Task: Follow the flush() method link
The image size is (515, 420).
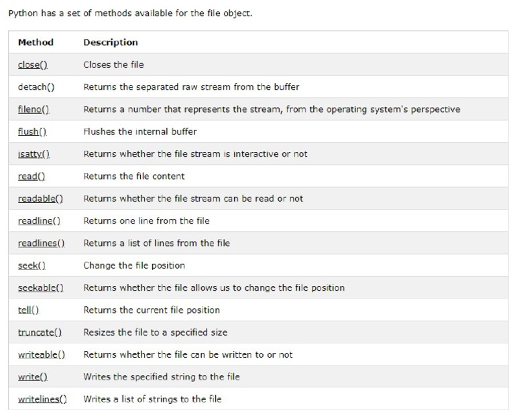Action: click(x=32, y=131)
